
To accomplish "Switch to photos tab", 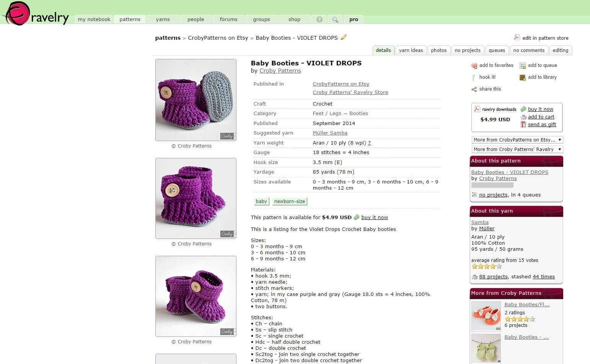I will (x=438, y=50).
